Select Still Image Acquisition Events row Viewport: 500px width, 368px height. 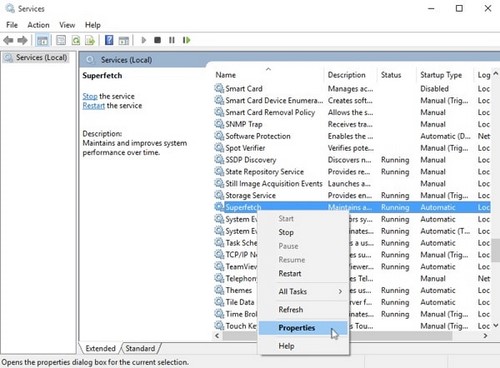tap(352, 183)
